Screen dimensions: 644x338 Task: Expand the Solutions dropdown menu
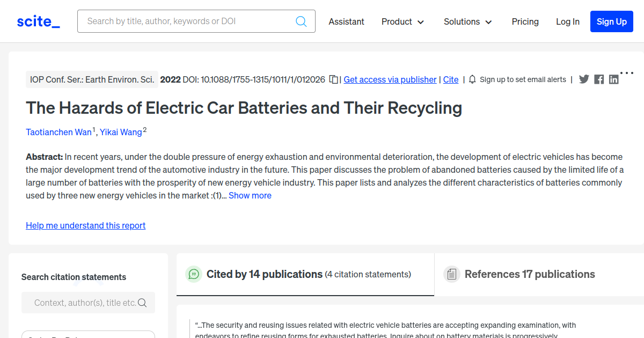click(x=467, y=21)
